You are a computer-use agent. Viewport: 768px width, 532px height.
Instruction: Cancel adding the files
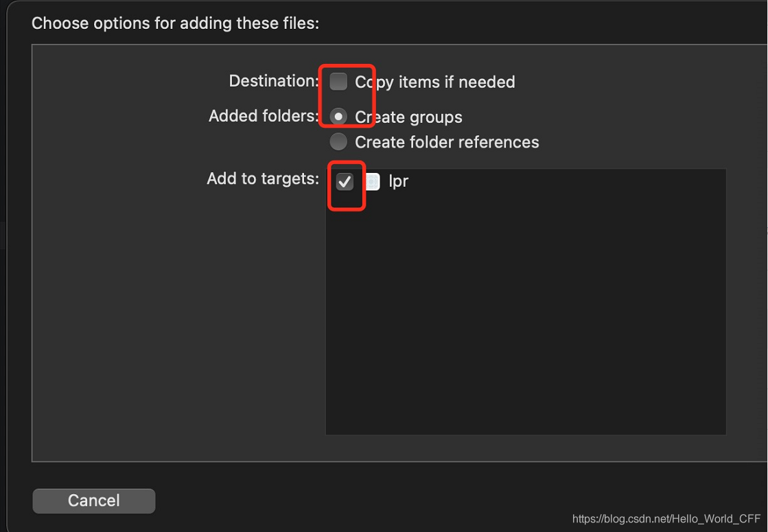pos(94,500)
